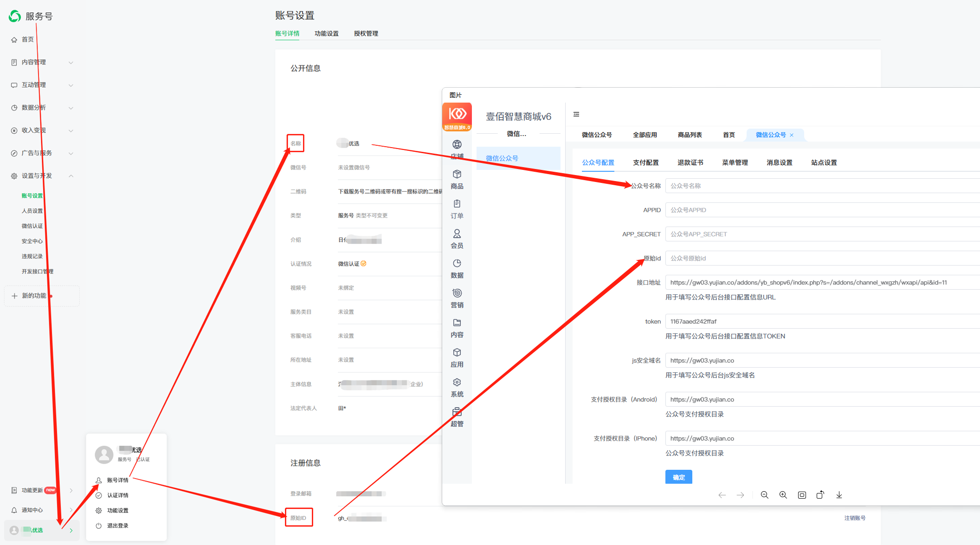Click the 广告与服务 compass icon
980x545 pixels.
point(14,153)
